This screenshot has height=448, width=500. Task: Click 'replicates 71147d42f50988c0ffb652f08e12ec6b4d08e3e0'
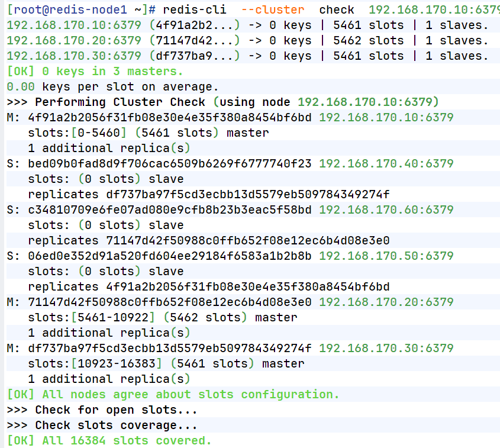tap(209, 241)
